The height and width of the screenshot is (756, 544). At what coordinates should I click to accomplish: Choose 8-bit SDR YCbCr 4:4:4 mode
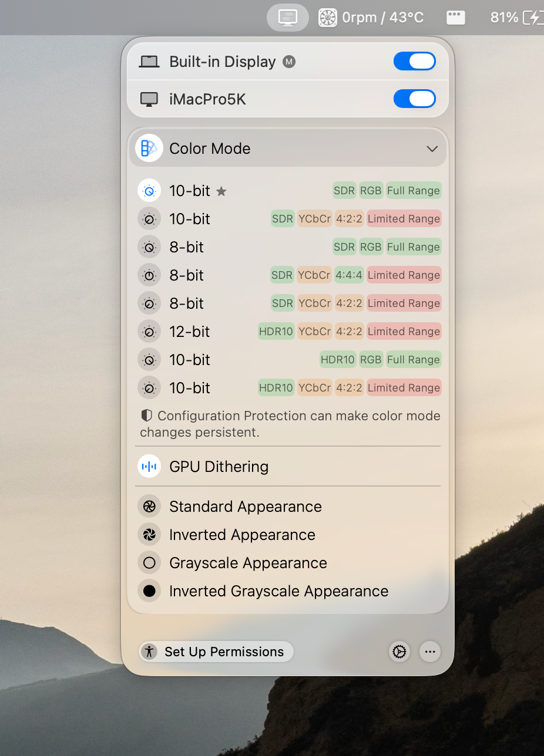coord(289,275)
